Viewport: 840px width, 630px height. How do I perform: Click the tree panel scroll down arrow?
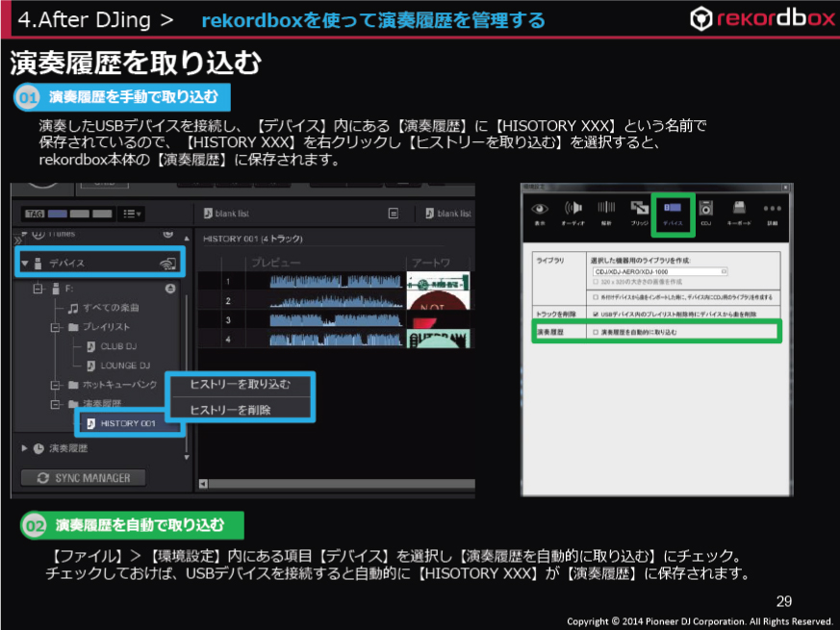tap(187, 457)
